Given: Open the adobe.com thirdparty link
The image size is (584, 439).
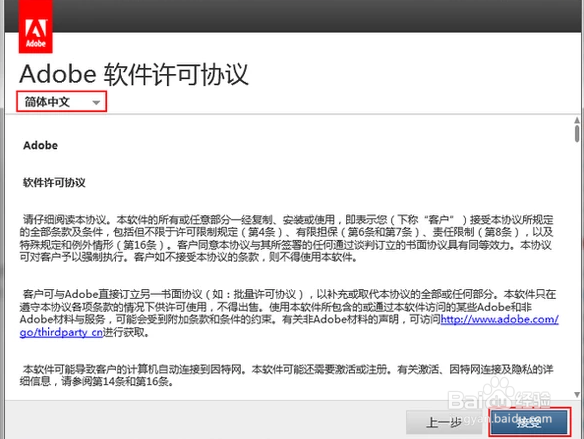Looking at the screenshot, I should coord(499,319).
